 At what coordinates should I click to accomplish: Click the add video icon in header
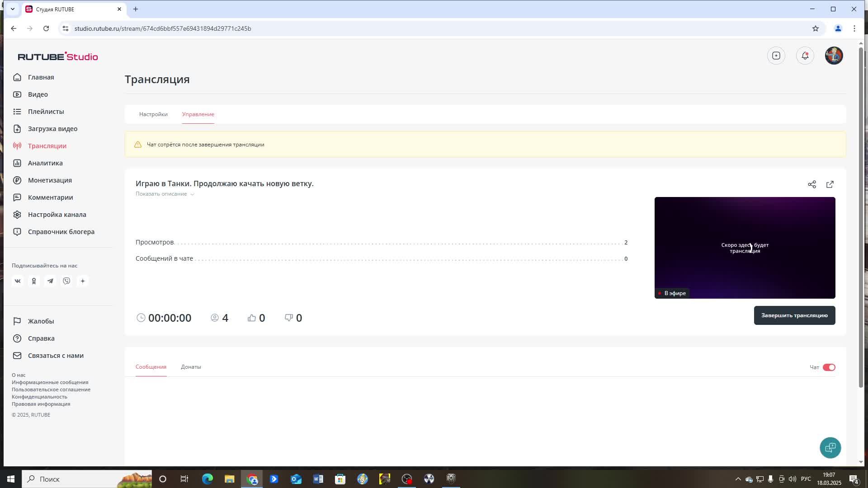tap(776, 56)
